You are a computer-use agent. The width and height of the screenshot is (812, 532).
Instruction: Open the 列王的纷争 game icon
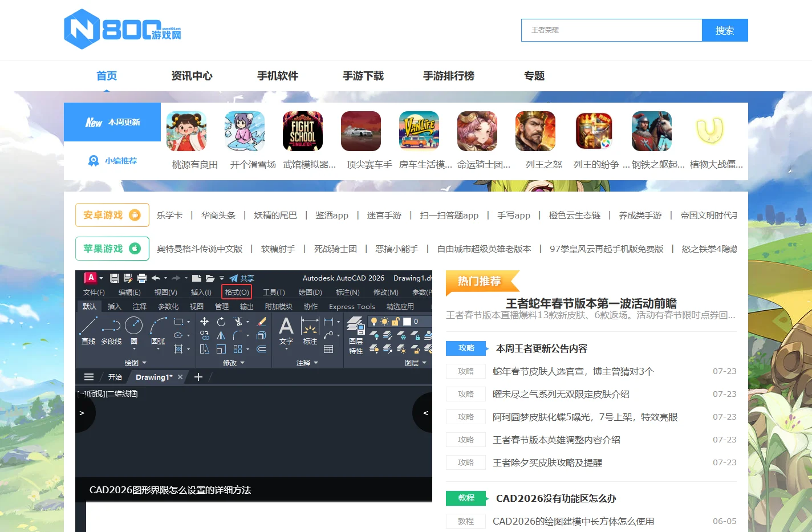594,131
